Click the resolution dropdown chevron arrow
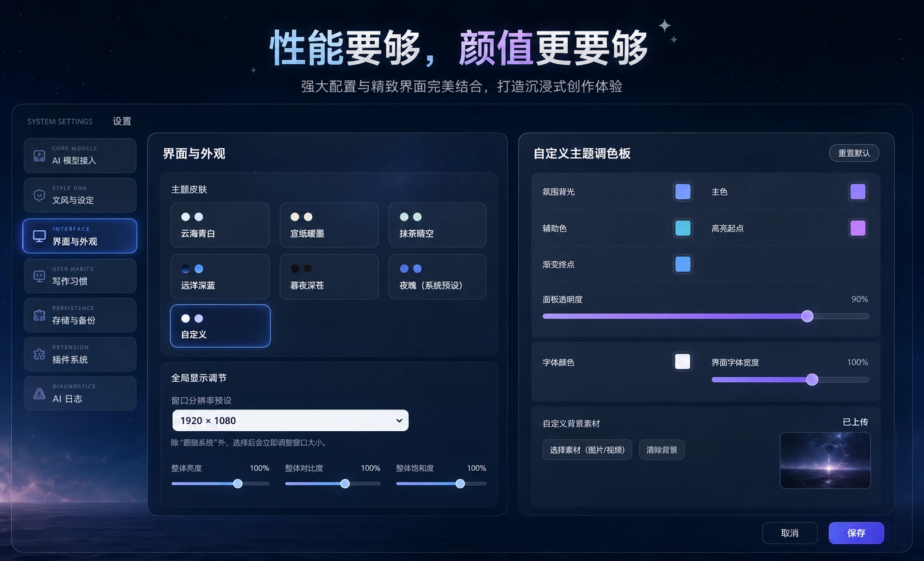The height and width of the screenshot is (561, 924). [x=399, y=421]
